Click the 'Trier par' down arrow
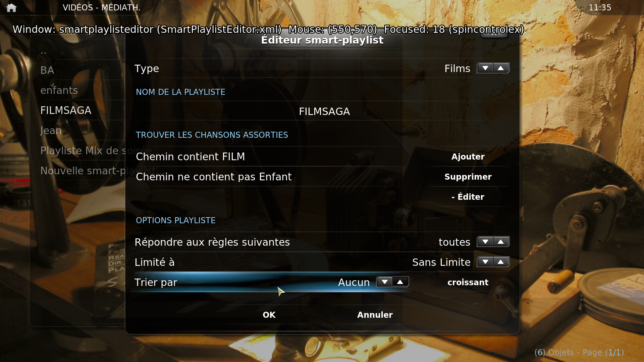 coord(384,282)
